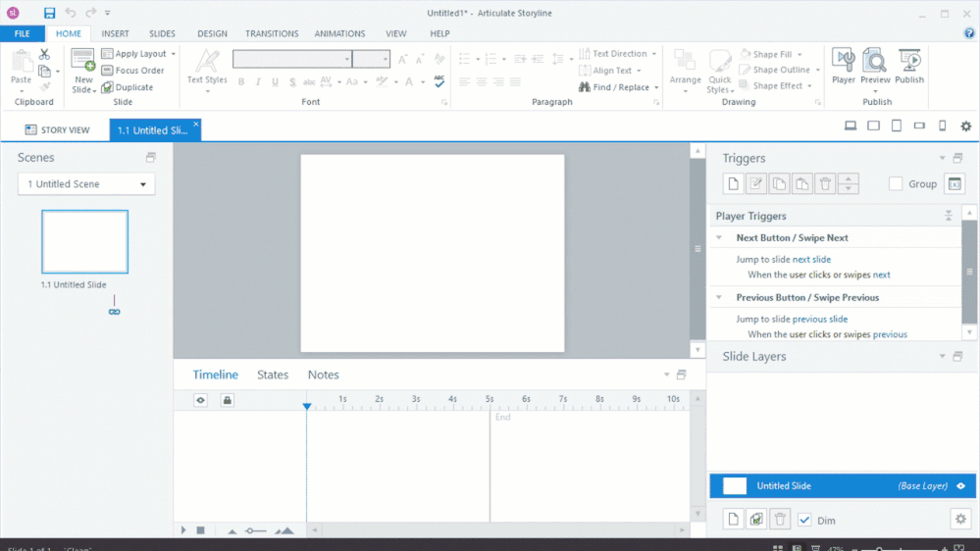The image size is (980, 551).
Task: Toggle the Group checkbox in Triggers
Action: pos(895,183)
